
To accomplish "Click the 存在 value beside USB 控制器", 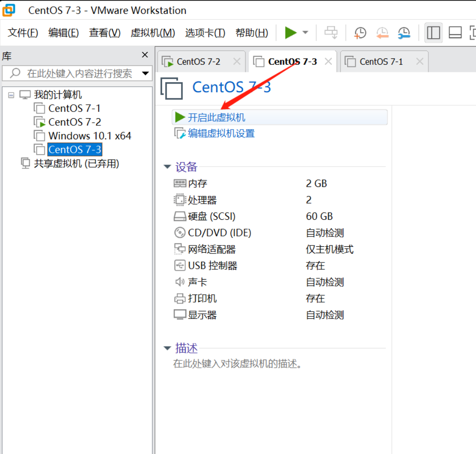I will click(315, 266).
